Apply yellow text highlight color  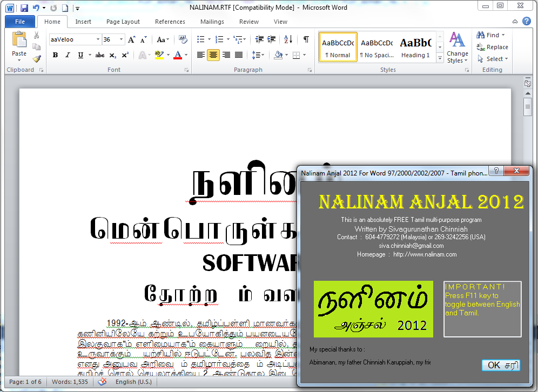pyautogui.click(x=159, y=55)
